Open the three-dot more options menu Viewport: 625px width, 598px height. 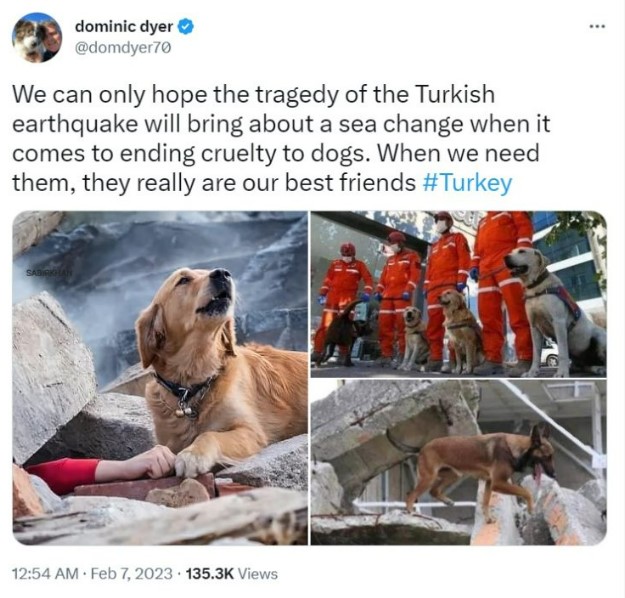597,27
